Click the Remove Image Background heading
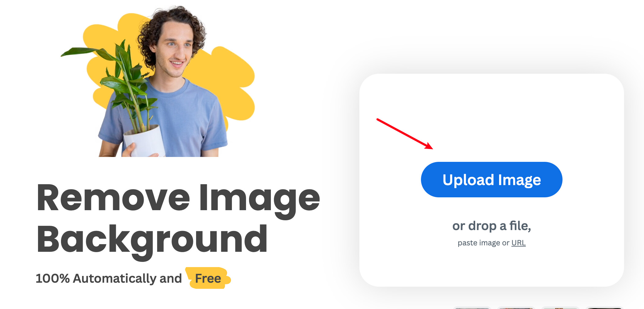This screenshot has width=644, height=309. [178, 219]
